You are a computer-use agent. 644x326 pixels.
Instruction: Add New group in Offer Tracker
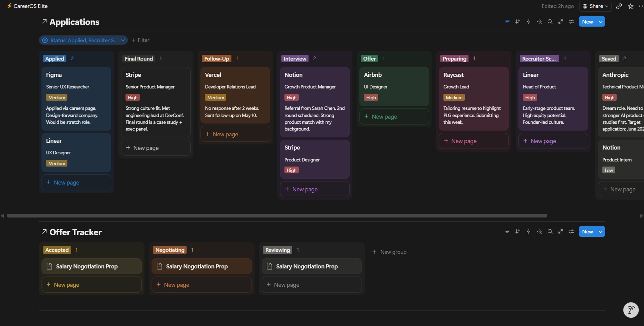click(389, 252)
